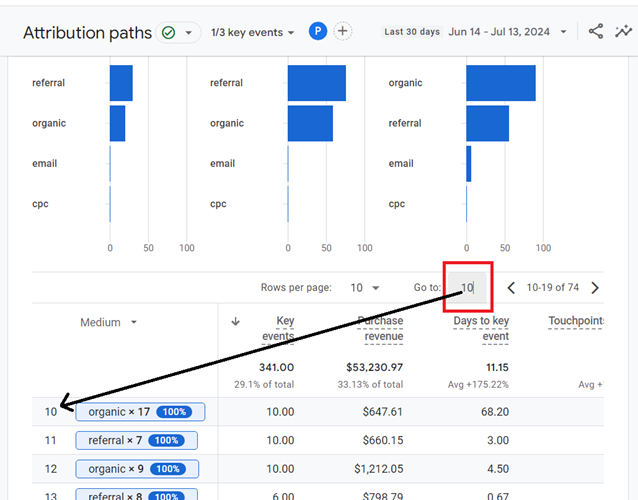This screenshot has height=500, width=638.
Task: Open the Medium dimension dropdown
Action: (109, 323)
